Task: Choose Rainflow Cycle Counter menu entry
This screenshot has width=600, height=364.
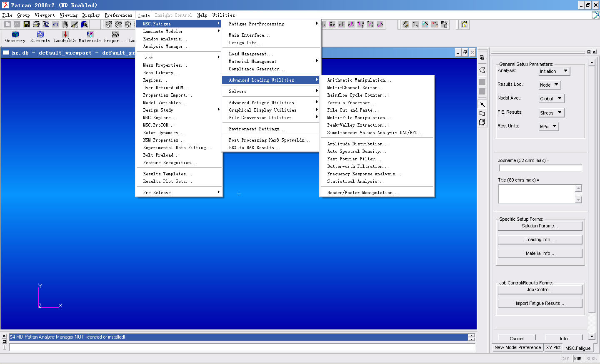Action: 377,95
